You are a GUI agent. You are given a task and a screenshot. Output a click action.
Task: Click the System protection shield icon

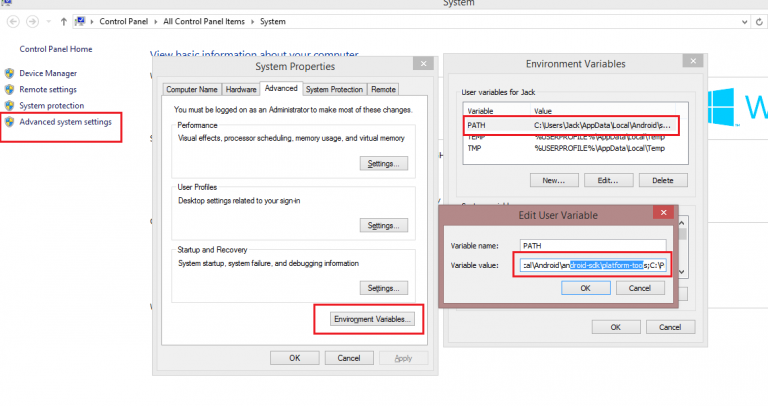tap(9, 105)
